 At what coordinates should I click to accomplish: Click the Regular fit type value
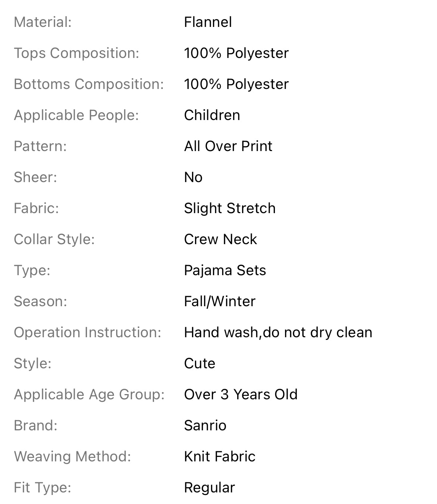click(210, 488)
